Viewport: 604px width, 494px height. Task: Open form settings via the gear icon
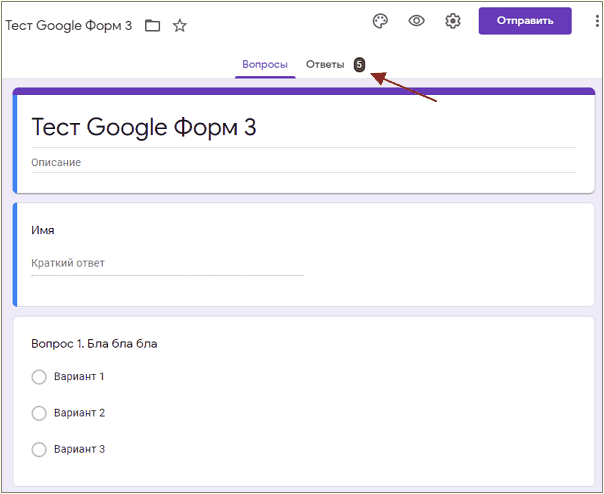[453, 21]
